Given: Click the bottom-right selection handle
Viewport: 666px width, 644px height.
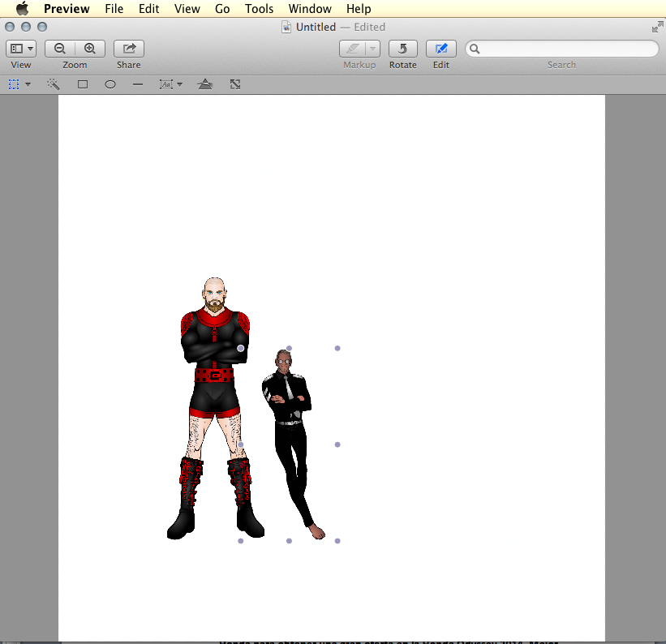Looking at the screenshot, I should point(337,540).
